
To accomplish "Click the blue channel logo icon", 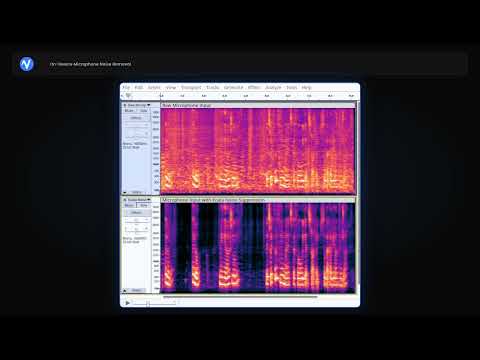I will [26, 64].
